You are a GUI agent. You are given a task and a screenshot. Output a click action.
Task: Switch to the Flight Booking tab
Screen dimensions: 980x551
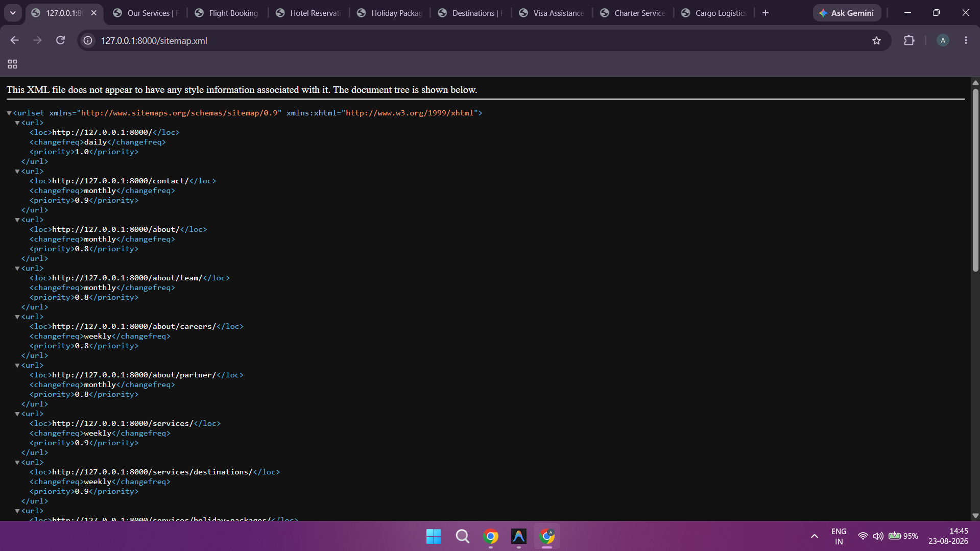(227, 13)
